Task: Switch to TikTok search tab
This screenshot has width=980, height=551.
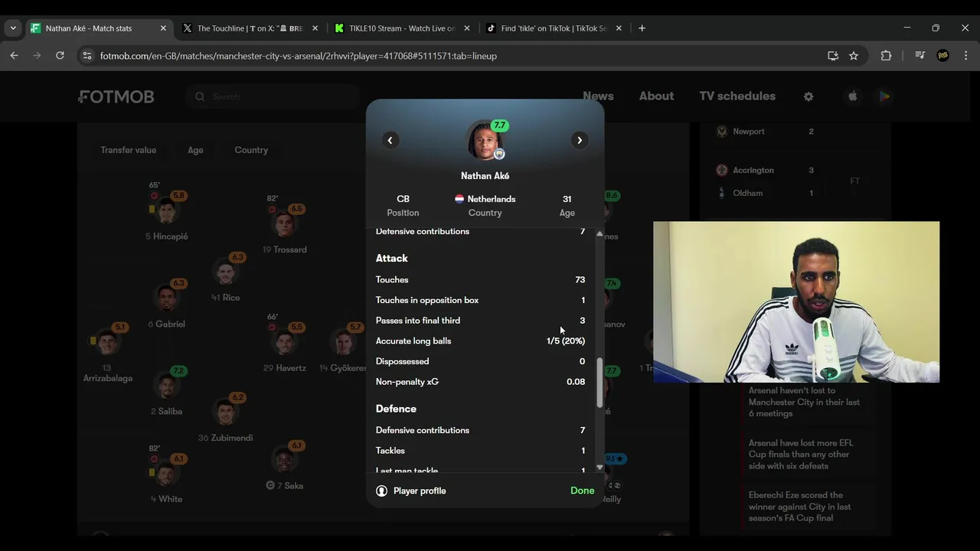Action: click(x=554, y=28)
